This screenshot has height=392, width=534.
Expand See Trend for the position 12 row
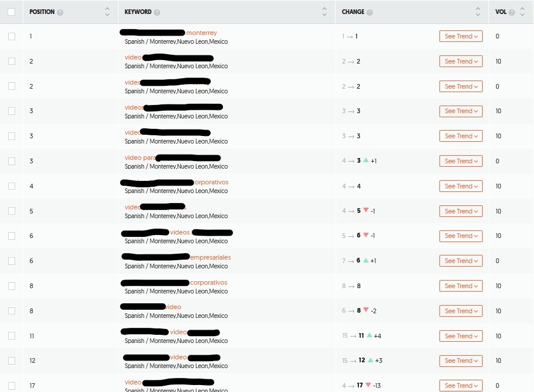pos(460,360)
